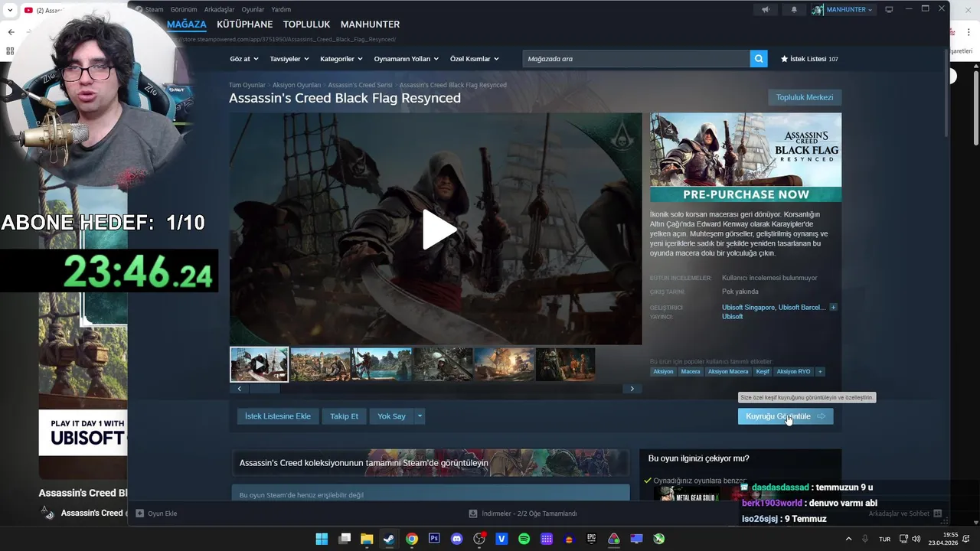Viewport: 980px width, 551px height.
Task: Open Spotify from taskbar
Action: click(x=524, y=539)
